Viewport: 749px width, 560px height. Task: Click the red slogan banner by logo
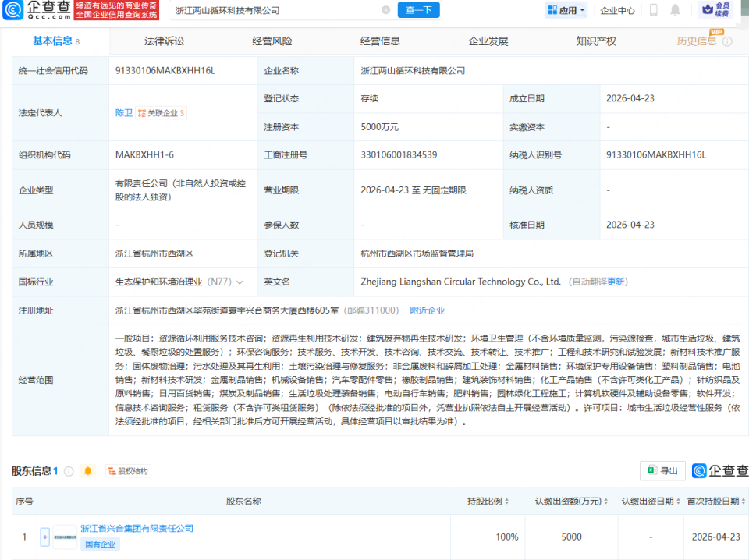coord(116,10)
